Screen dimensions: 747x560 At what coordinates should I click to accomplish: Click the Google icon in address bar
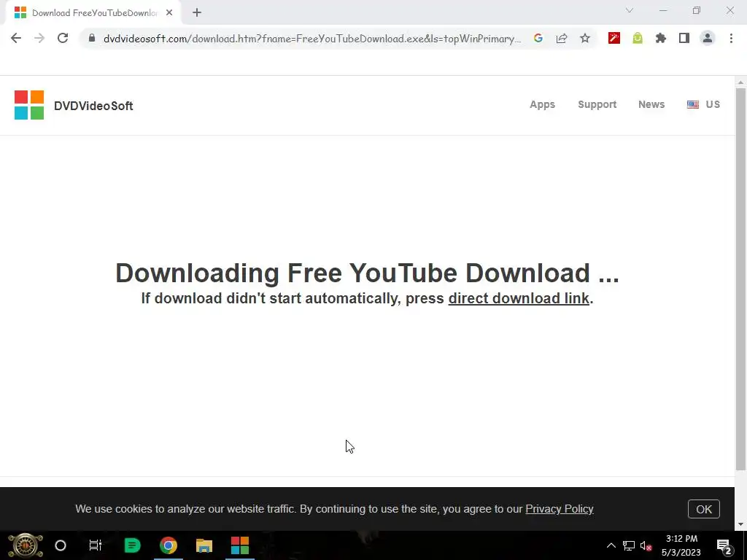point(538,38)
